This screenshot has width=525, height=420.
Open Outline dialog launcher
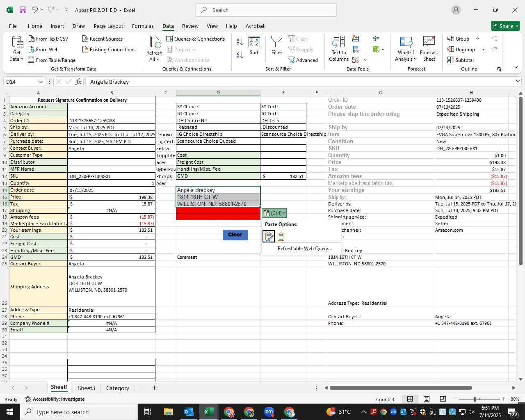coord(499,69)
